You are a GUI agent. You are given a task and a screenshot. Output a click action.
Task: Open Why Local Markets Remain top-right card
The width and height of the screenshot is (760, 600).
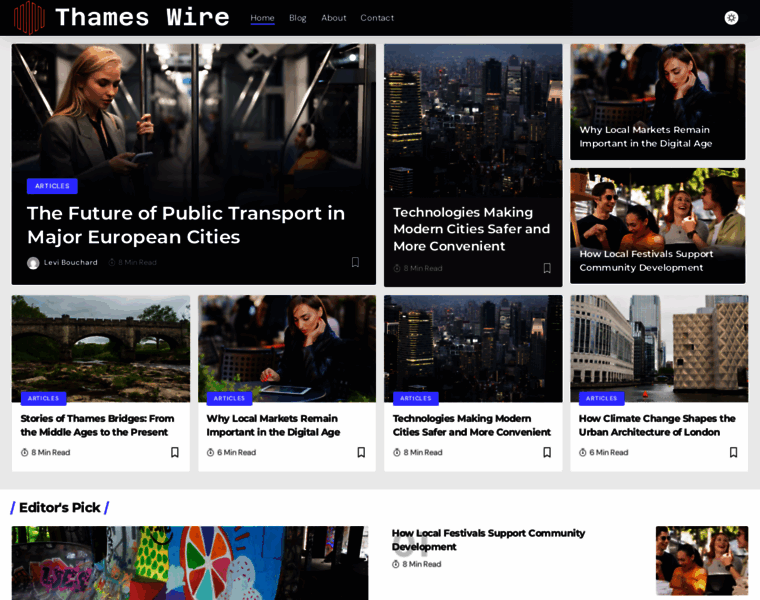coord(646,136)
